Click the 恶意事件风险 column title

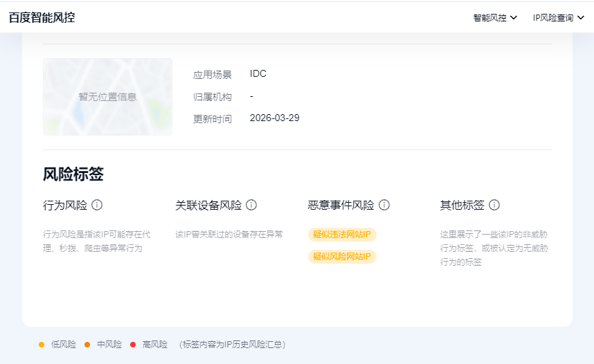tap(341, 205)
